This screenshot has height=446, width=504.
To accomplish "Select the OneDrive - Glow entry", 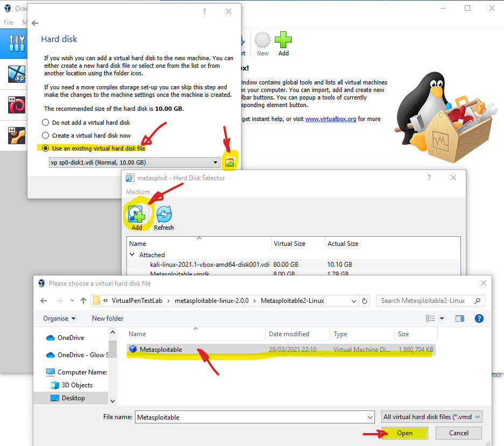I will 77,355.
